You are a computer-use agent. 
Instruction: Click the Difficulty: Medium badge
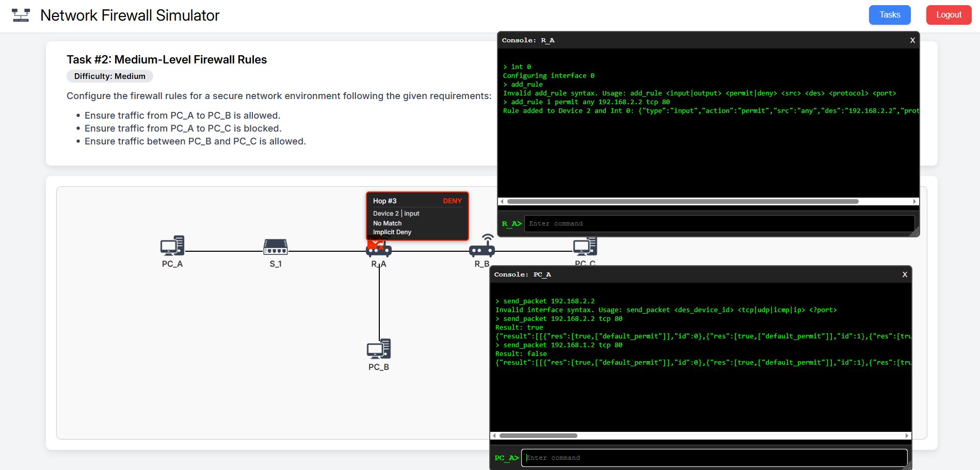coord(110,76)
